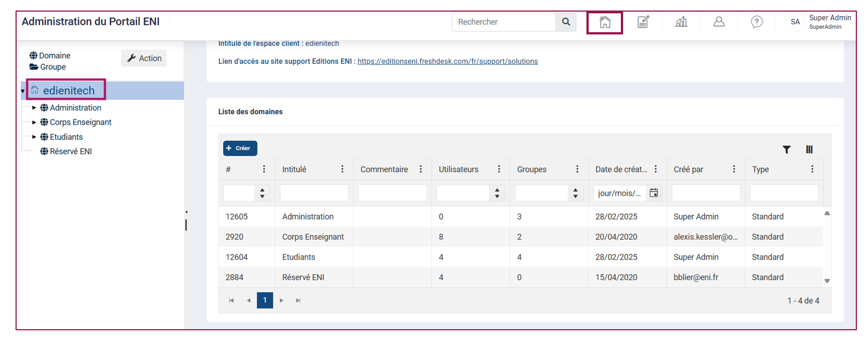Expand the Administration tree node
The width and height of the screenshot is (868, 343).
(x=34, y=108)
